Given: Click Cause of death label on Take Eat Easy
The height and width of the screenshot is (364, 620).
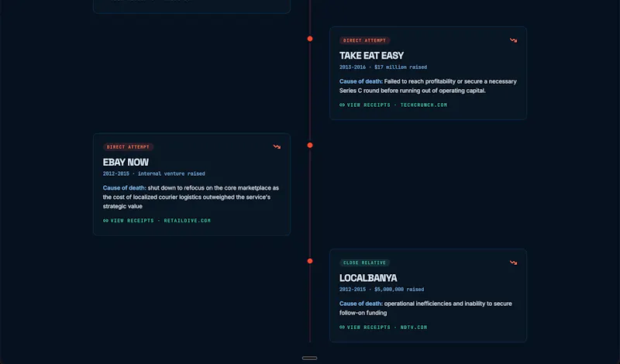Looking at the screenshot, I should pyautogui.click(x=360, y=81).
